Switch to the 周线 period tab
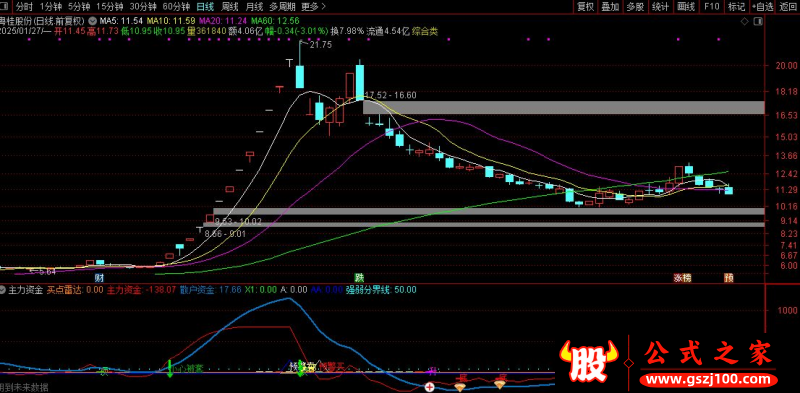Viewport: 800px width, 393px height. coord(229,7)
